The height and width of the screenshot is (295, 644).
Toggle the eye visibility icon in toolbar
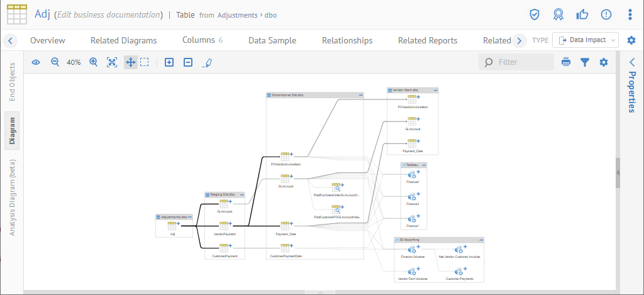tap(36, 62)
